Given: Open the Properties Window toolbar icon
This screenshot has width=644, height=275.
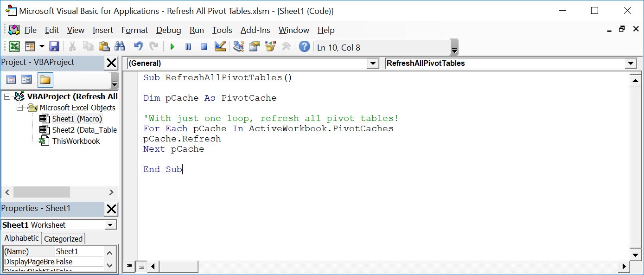Looking at the screenshot, I should point(254,46).
